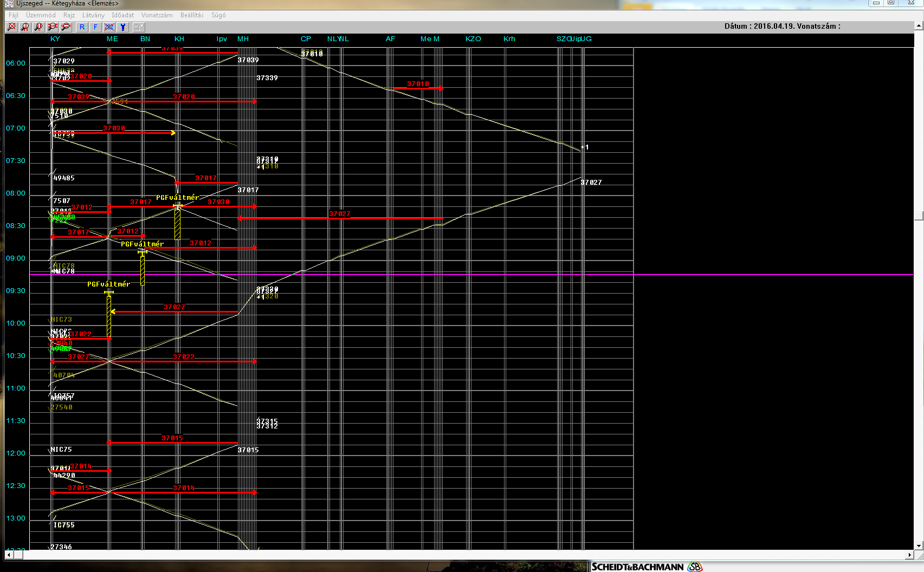
Task: Select the BN station header
Action: click(145, 39)
